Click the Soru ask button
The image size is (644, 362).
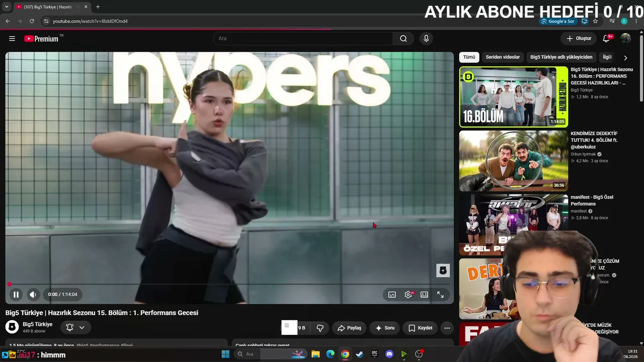click(385, 328)
